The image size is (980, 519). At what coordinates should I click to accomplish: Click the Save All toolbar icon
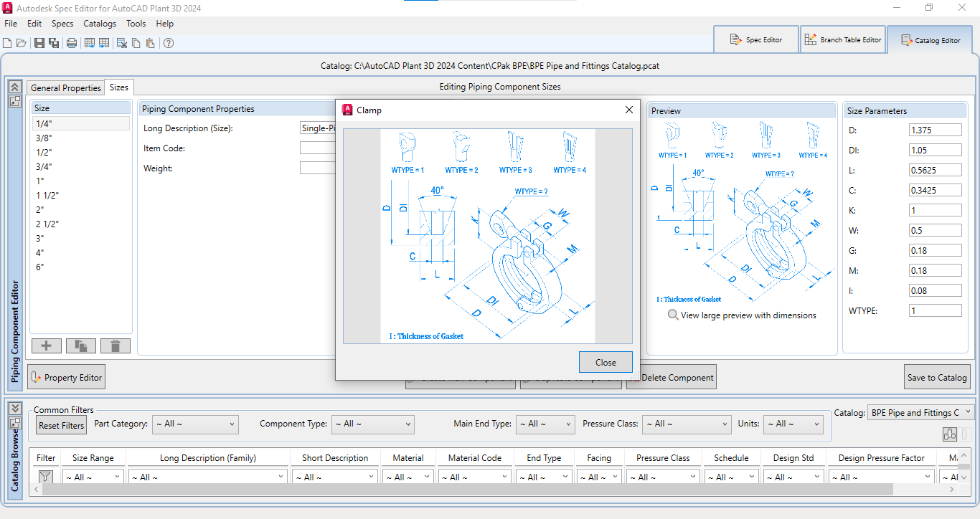54,43
